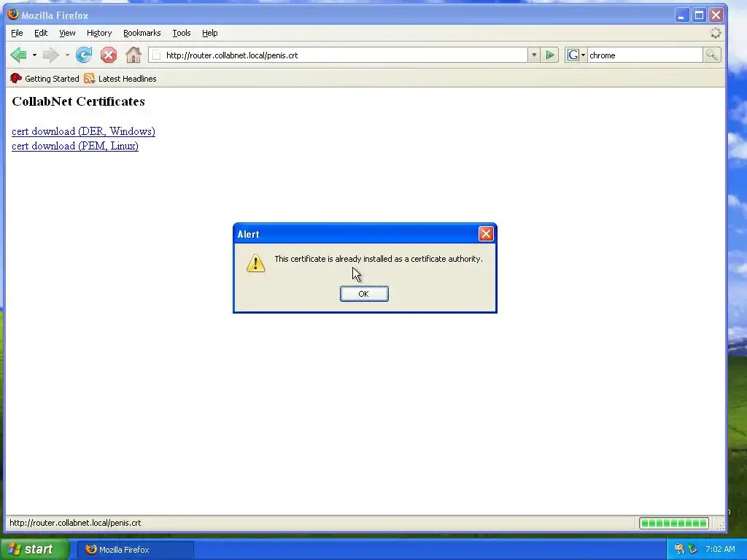This screenshot has width=747, height=560.
Task: Reload the current page
Action: 84,55
